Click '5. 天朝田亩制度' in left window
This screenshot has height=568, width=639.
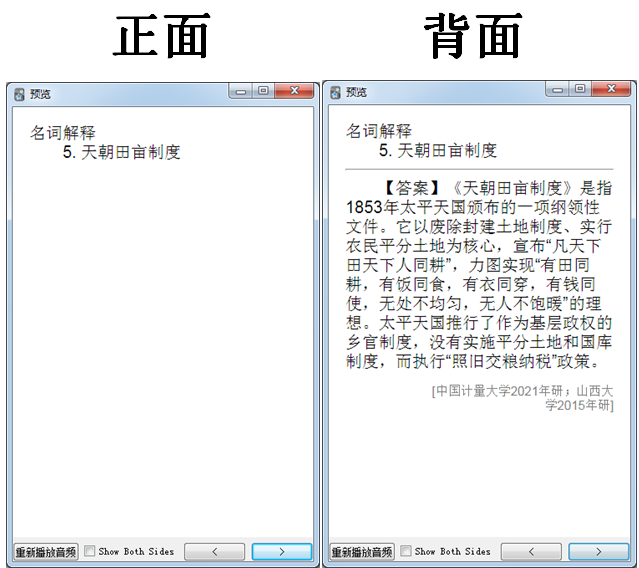coord(121,152)
